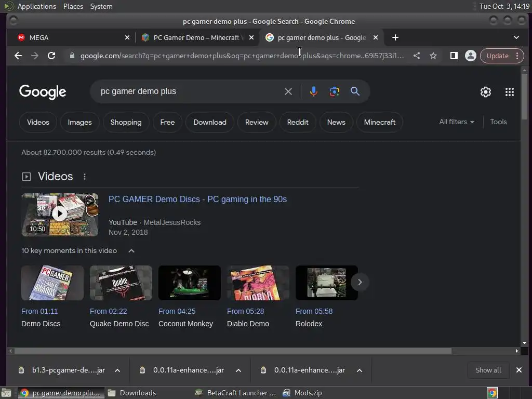Open the side panel icon in Chrome toolbar
532x399 pixels.
454,56
